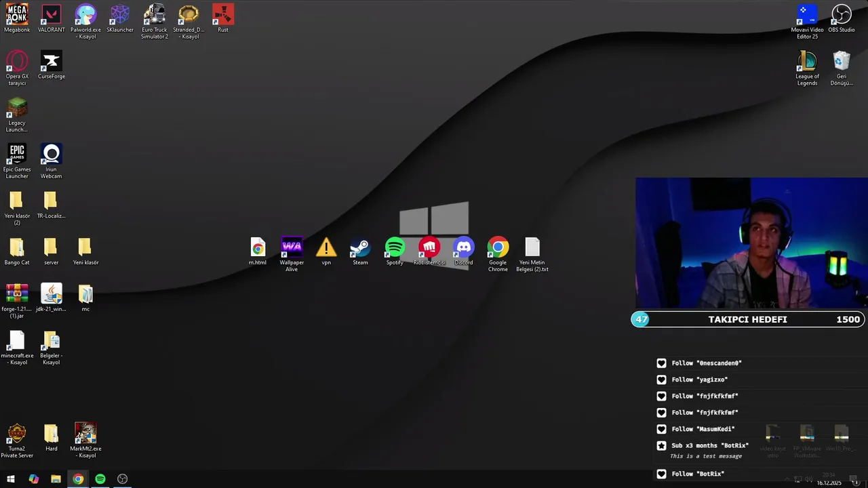The height and width of the screenshot is (488, 868).
Task: Select the m.html file icon
Action: coord(258,251)
